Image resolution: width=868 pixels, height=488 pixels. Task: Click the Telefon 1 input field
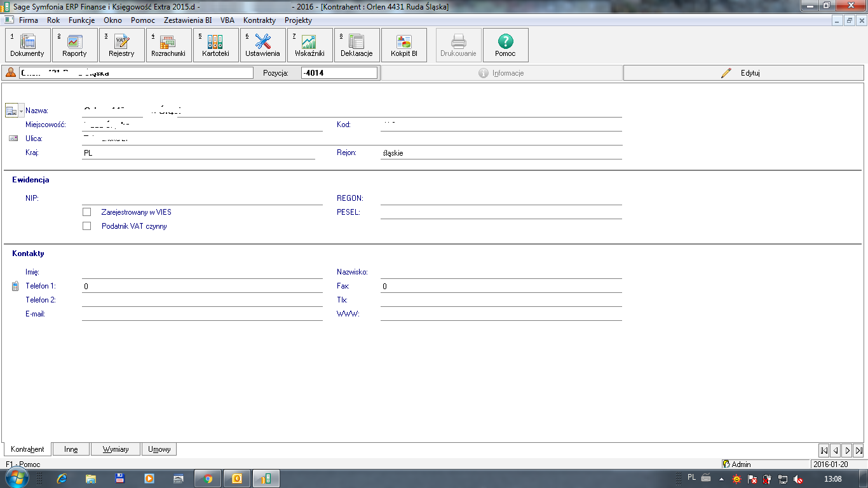202,287
